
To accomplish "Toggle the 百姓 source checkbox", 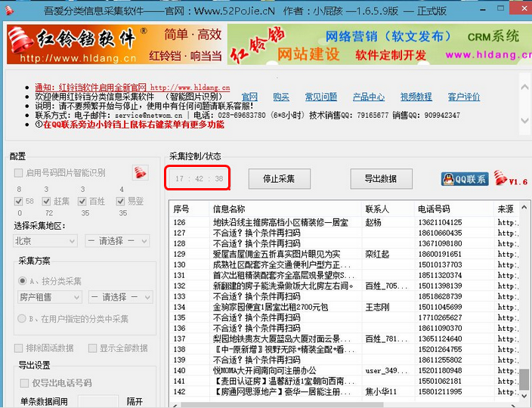I will point(82,201).
